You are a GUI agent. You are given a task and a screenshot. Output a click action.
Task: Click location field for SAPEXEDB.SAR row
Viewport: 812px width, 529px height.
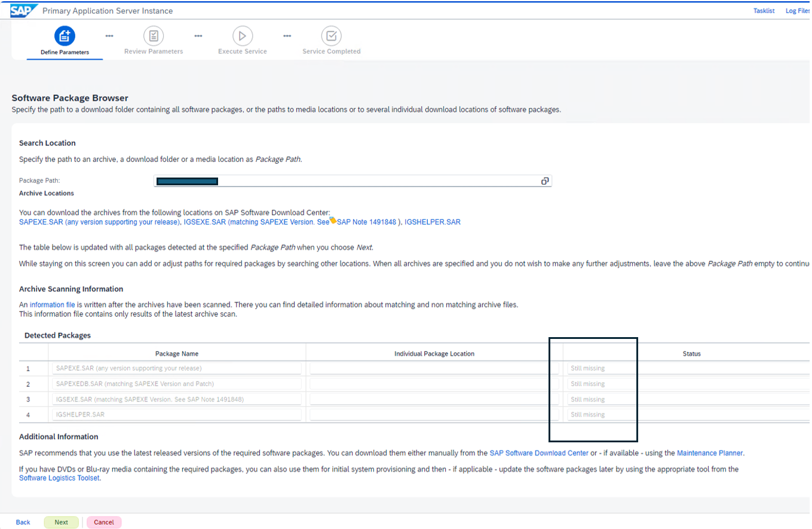pyautogui.click(x=434, y=384)
